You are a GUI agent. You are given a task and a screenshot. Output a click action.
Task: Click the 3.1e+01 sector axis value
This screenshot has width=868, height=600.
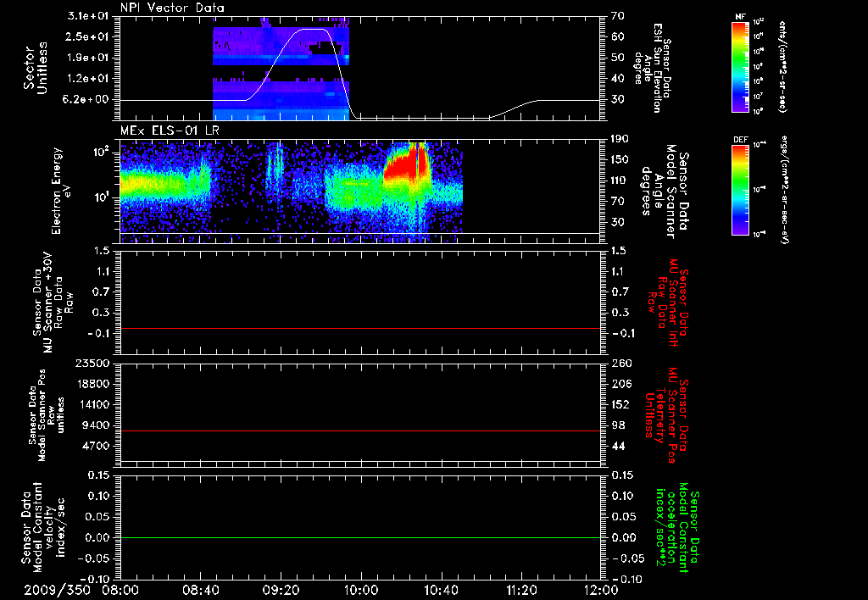88,16
